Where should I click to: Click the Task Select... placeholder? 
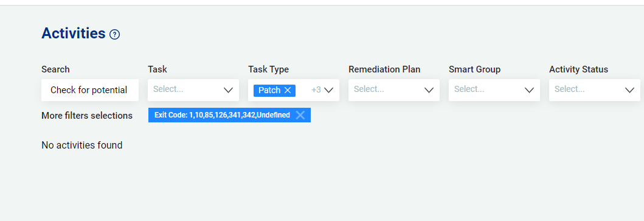coord(168,89)
